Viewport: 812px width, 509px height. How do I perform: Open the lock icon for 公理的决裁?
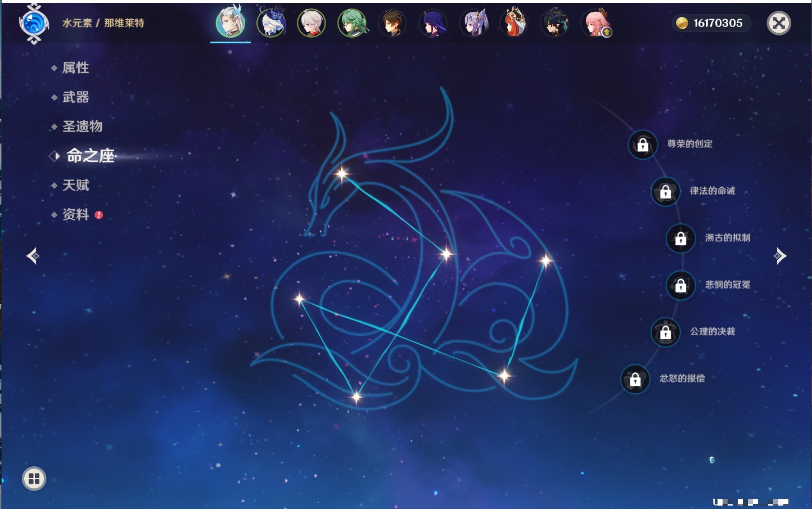[x=666, y=332]
